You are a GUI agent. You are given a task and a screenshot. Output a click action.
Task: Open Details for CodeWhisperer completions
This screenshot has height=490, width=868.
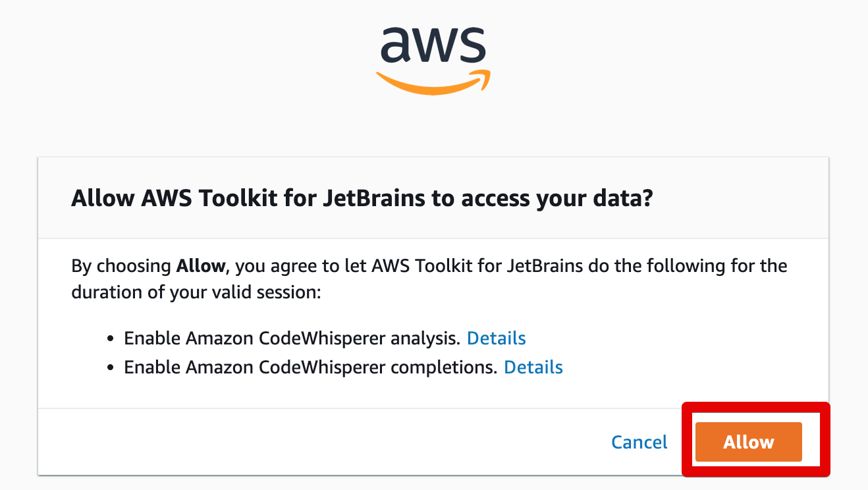coord(533,367)
